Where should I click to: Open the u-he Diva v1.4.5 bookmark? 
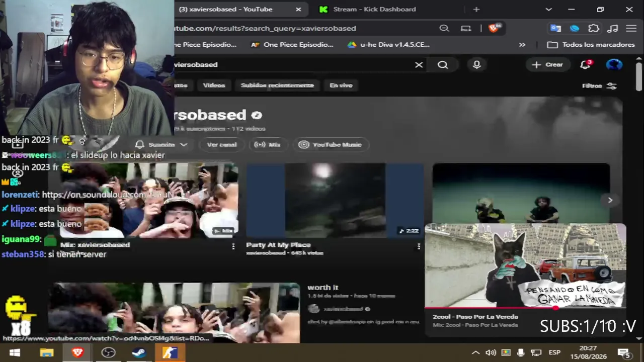tap(388, 45)
